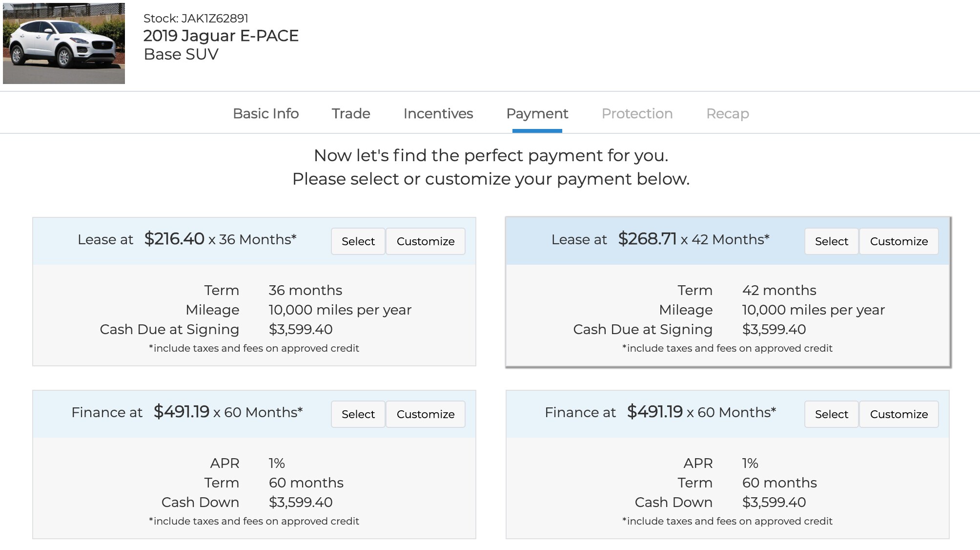
Task: Click the 42 months term value
Action: 779,290
